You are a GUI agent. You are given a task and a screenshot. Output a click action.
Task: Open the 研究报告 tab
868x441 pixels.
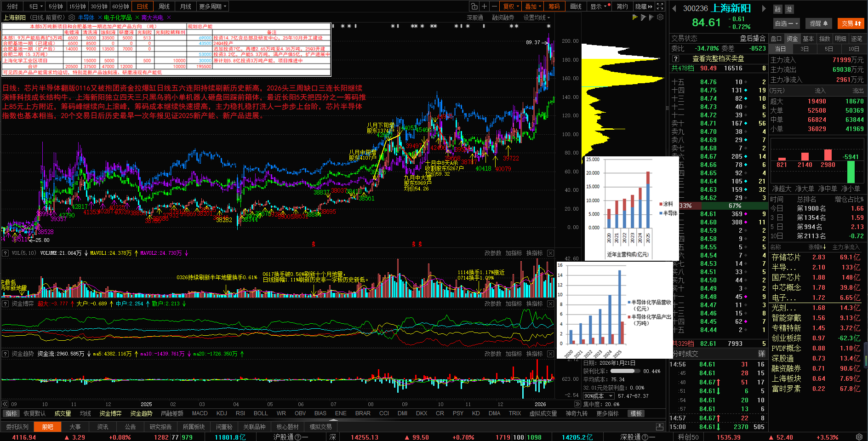tap(160, 427)
